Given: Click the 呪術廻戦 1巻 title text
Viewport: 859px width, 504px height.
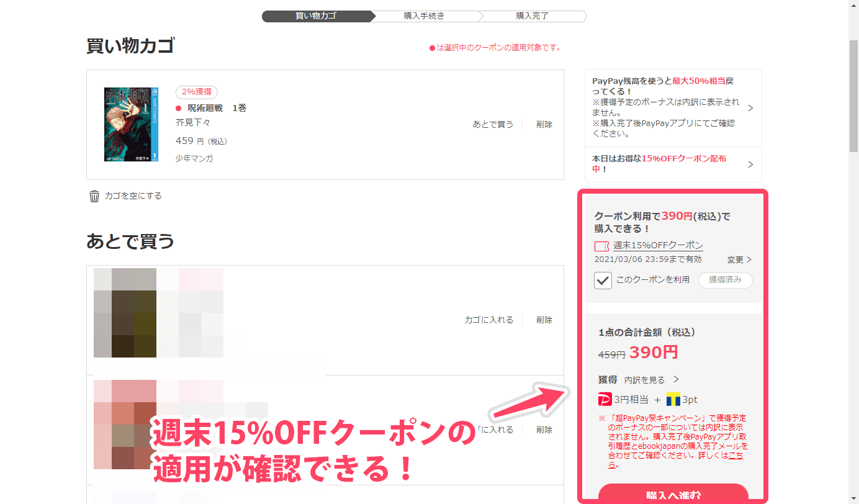Looking at the screenshot, I should [x=217, y=108].
